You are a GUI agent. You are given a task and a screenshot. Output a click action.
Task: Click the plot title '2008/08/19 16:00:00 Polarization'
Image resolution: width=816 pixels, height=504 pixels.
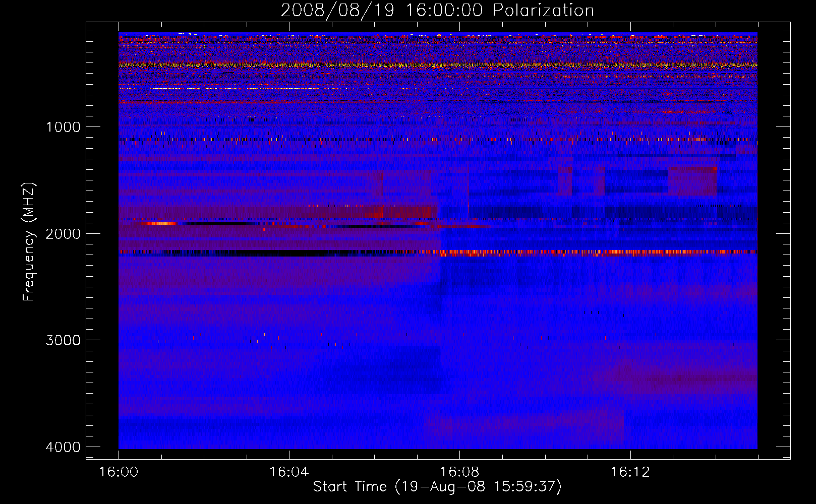coord(437,10)
